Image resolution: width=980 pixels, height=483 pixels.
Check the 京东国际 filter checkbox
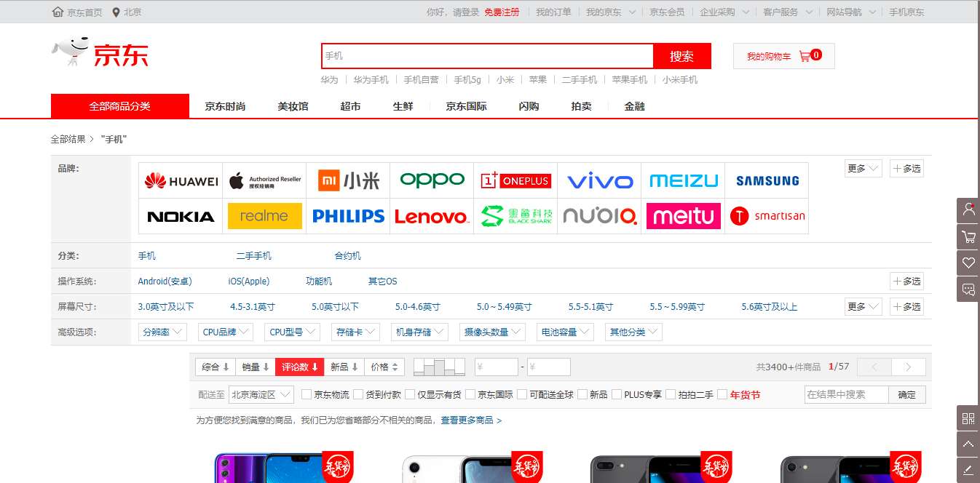pyautogui.click(x=470, y=395)
